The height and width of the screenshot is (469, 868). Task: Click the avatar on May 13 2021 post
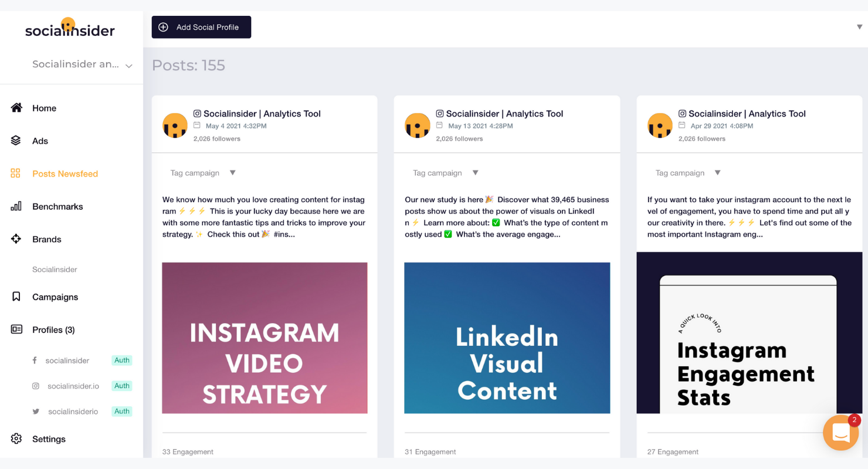pos(418,125)
